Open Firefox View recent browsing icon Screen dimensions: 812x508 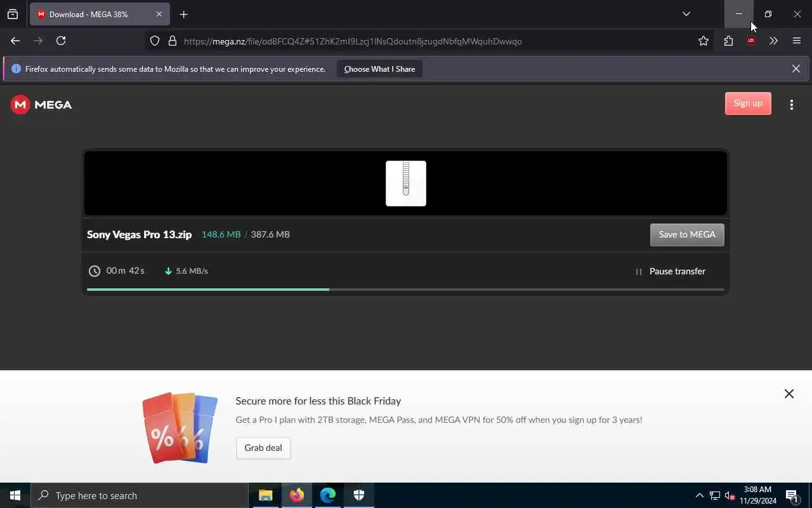pyautogui.click(x=13, y=14)
